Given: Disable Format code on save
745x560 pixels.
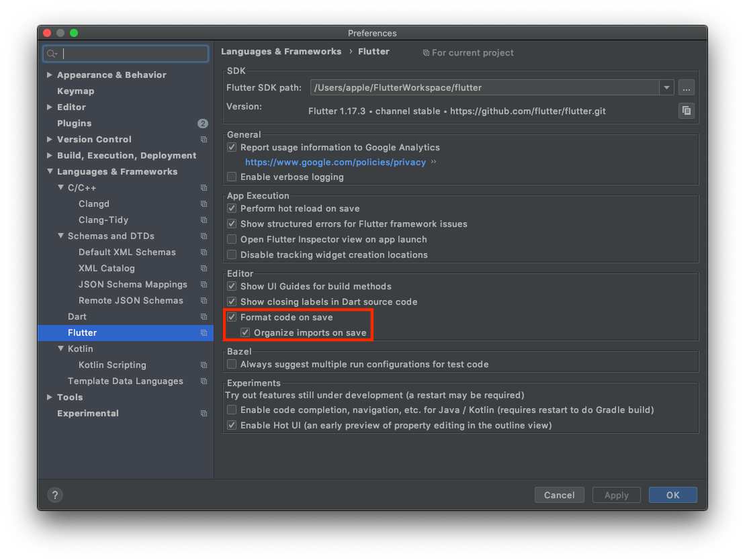Looking at the screenshot, I should (231, 317).
